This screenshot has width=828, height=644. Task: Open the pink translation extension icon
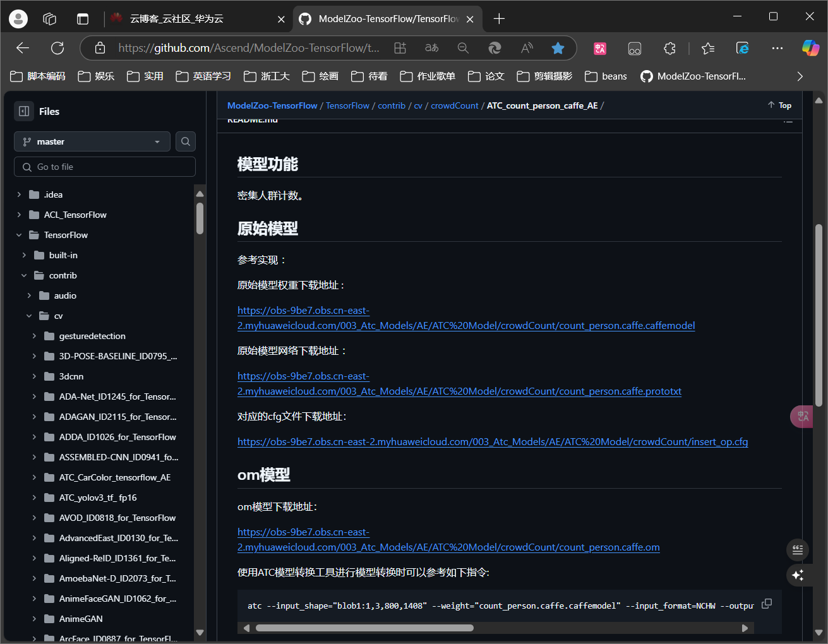[600, 48]
